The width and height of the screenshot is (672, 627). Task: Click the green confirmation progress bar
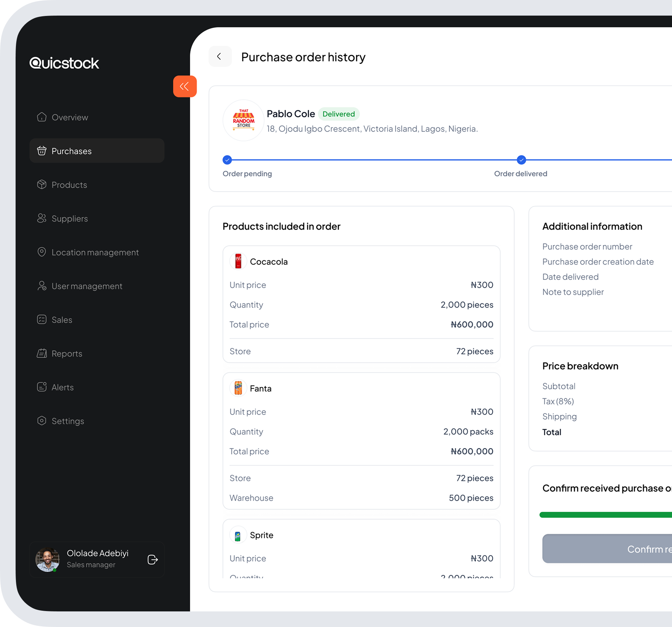coord(605,515)
